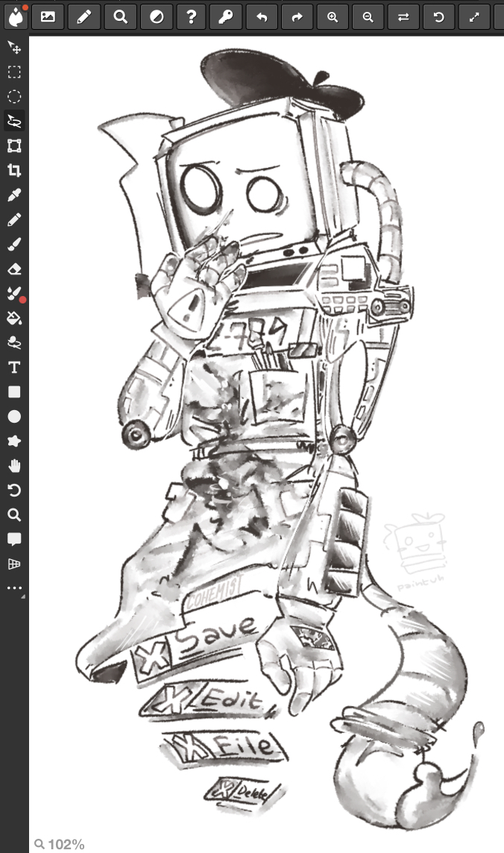Select the Paint Bucket fill tool
Screen dimensions: 504x853
[14, 318]
